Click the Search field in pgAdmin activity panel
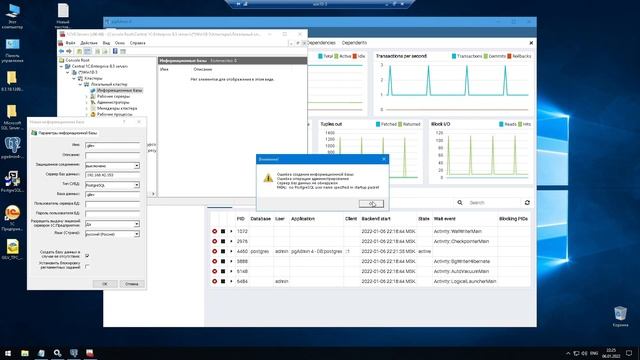The image size is (640, 360). click(x=493, y=202)
